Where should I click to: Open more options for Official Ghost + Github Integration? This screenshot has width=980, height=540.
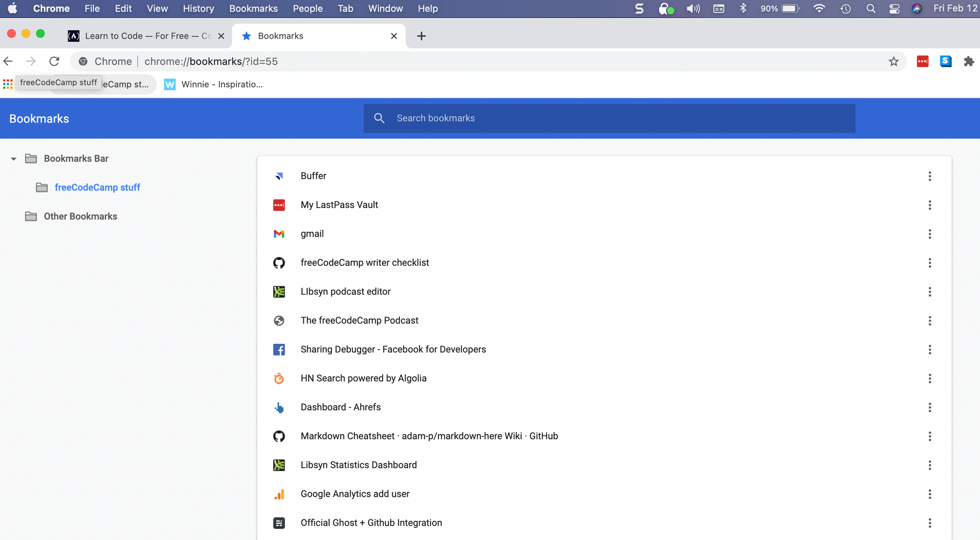[x=930, y=523]
